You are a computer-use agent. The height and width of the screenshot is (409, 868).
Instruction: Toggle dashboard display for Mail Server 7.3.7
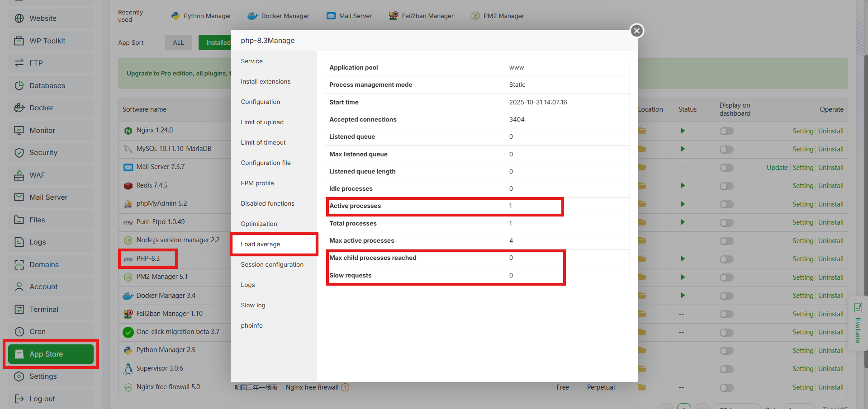tap(726, 168)
